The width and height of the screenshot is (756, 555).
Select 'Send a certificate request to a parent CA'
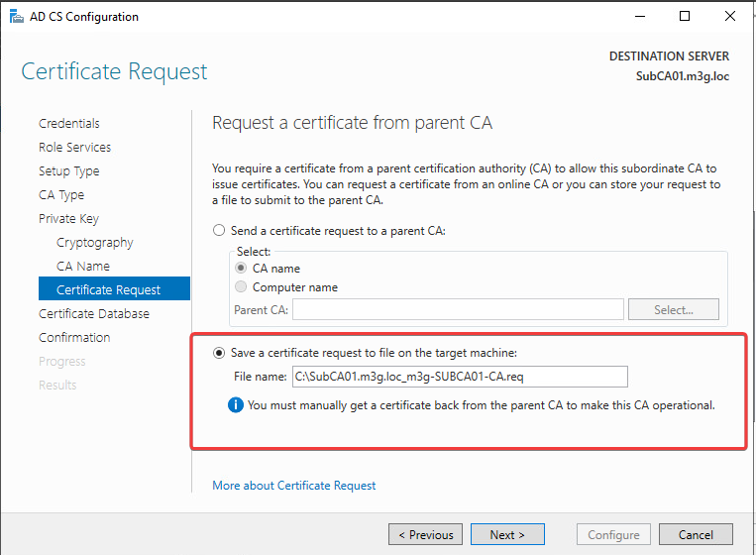pos(220,231)
